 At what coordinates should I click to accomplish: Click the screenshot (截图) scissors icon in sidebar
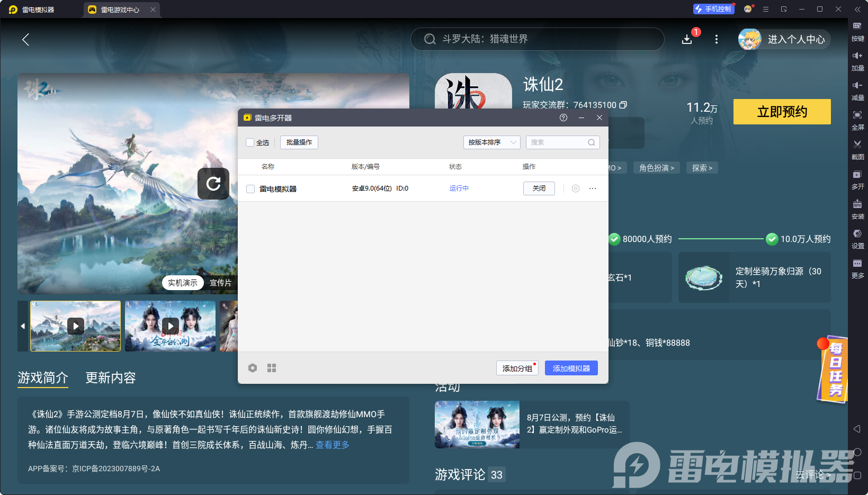pyautogui.click(x=857, y=145)
